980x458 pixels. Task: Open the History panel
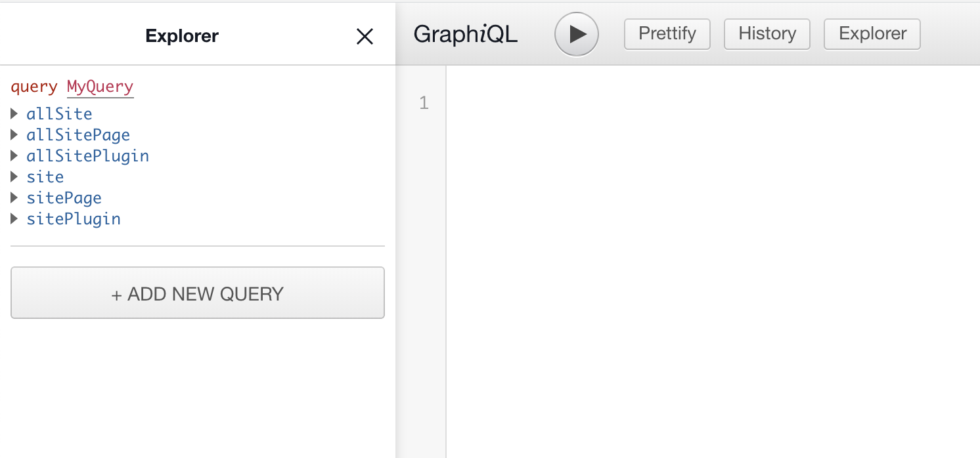[767, 33]
